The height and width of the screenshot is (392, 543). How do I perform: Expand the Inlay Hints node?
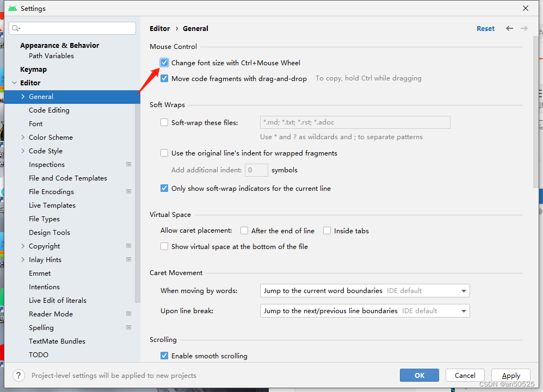23,259
